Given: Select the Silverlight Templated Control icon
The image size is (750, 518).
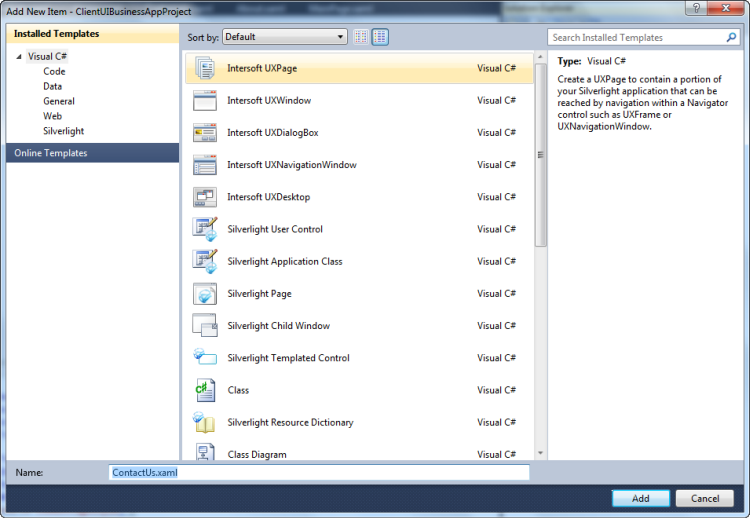Looking at the screenshot, I should click(x=205, y=357).
